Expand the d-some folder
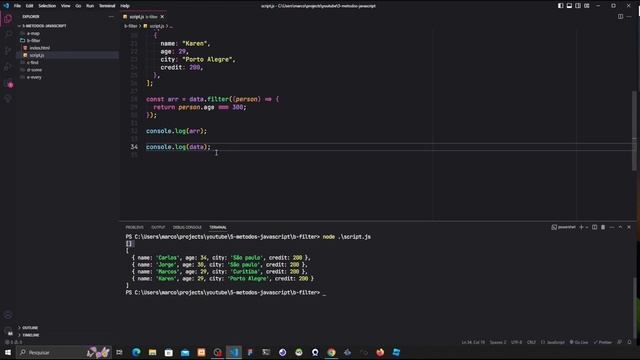This screenshot has width=640, height=360. click(x=34, y=70)
